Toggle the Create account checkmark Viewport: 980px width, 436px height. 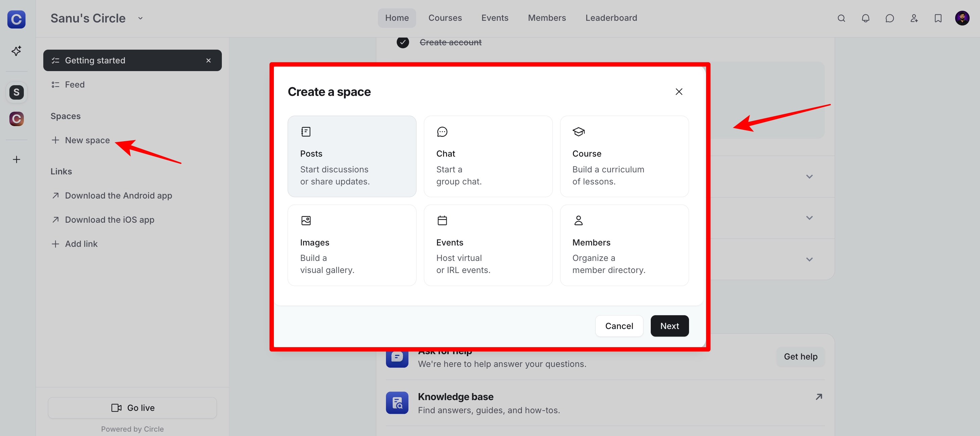[402, 42]
